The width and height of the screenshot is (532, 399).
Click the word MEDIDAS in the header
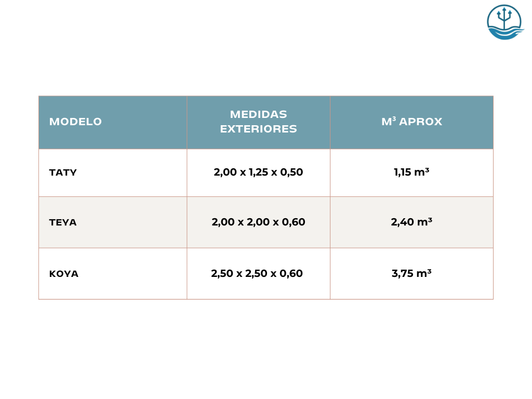258,114
